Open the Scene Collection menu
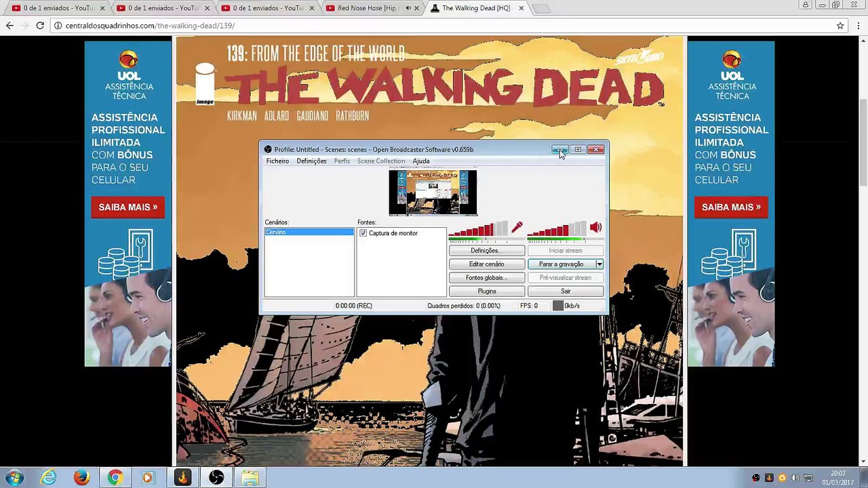Screen dimensions: 868x488 (381, 161)
